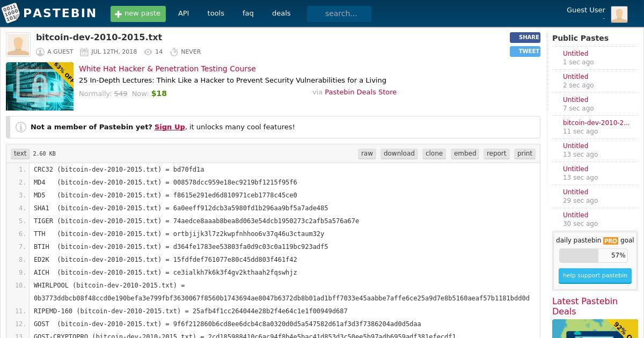Open the Pastebin Deals Store link
Screen dimensions: 644x338
pos(361,92)
